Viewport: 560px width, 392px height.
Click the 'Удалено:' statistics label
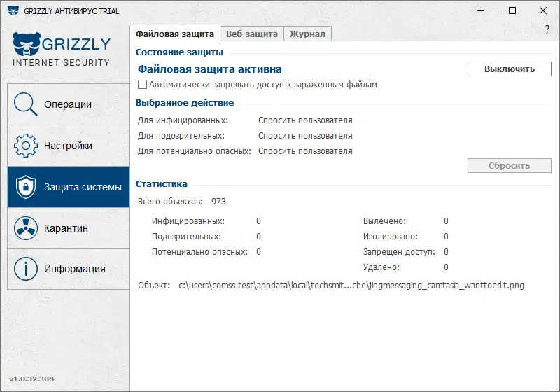coord(381,267)
